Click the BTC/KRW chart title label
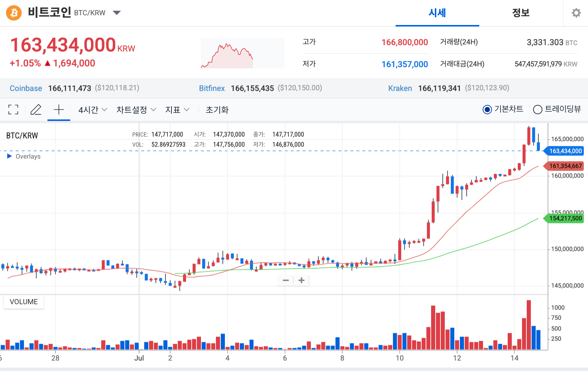 pos(22,135)
